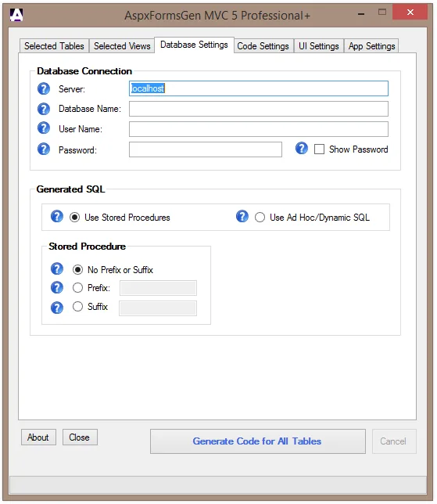Choose the Prefix radio option

point(77,288)
